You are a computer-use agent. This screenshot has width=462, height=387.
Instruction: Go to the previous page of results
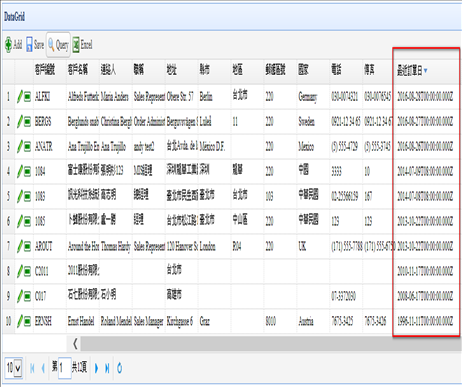(x=43, y=368)
